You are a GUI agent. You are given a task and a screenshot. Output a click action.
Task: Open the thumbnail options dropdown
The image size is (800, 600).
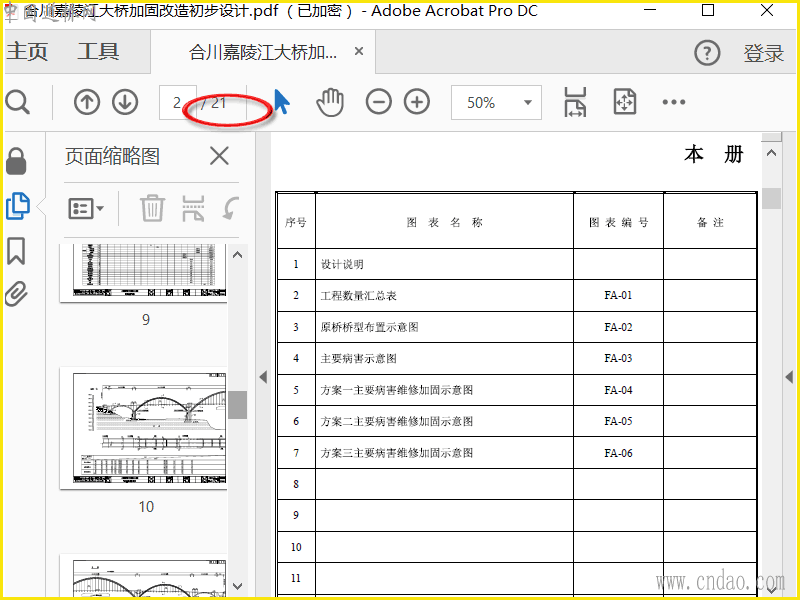click(x=86, y=209)
